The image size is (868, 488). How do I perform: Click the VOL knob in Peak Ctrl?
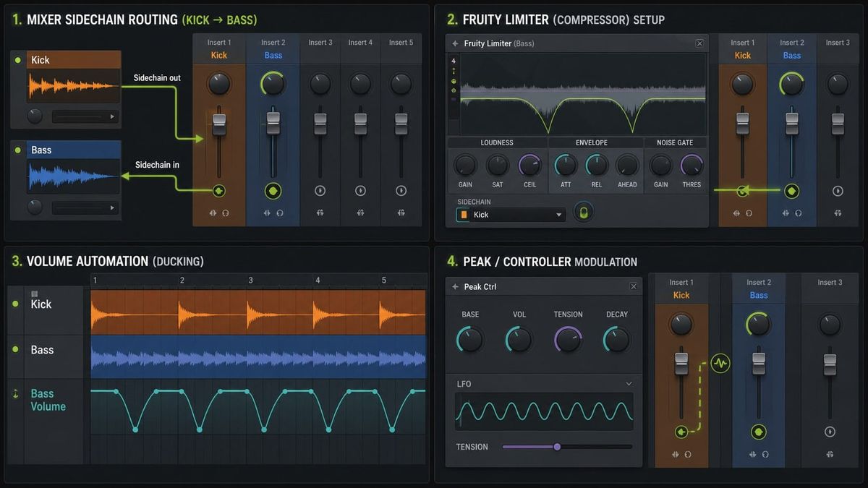[x=519, y=339]
